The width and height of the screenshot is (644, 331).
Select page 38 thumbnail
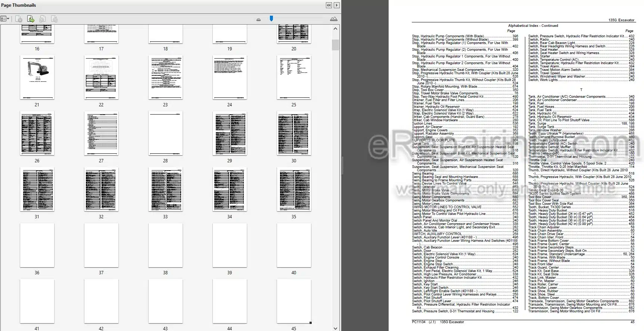165,246
